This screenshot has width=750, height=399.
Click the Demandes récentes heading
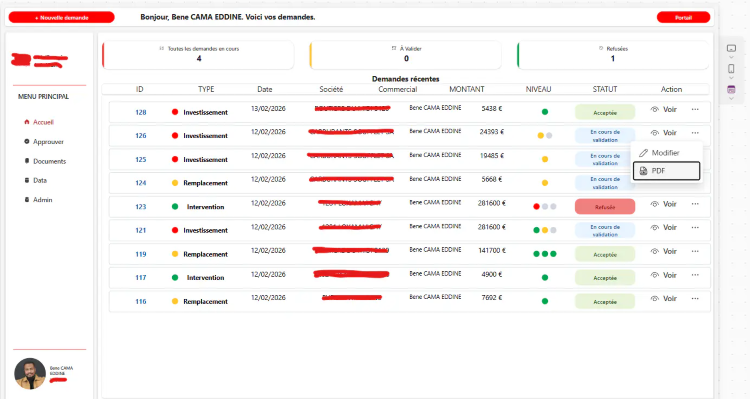tap(406, 79)
